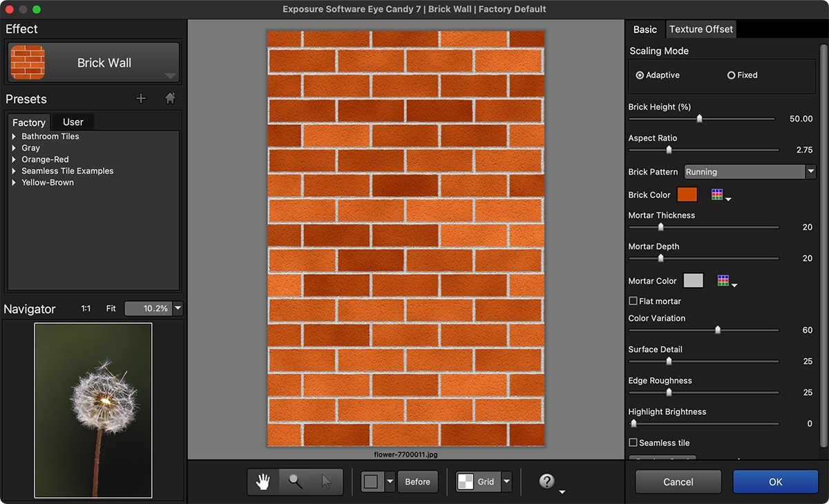Enable the Flat mortar checkbox
829x504 pixels.
[633, 301]
